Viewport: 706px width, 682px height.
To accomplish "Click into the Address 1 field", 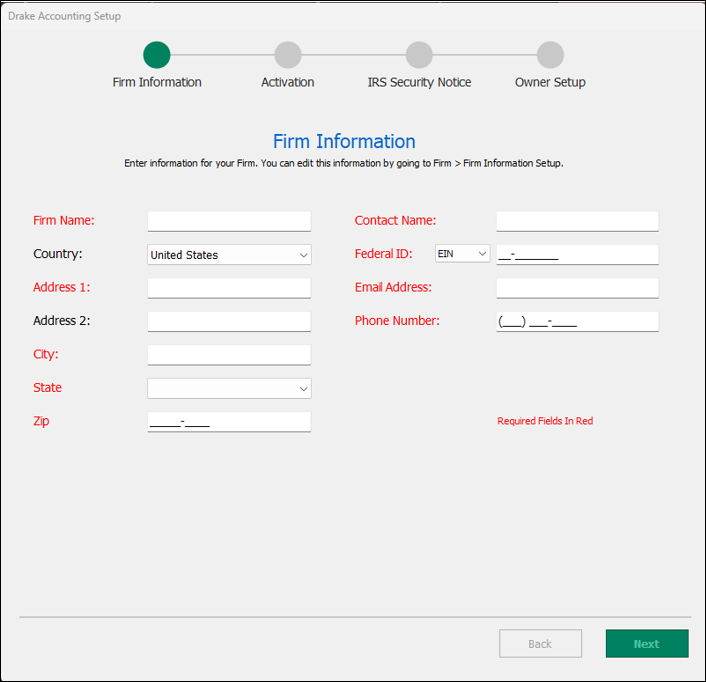I will pos(229,288).
